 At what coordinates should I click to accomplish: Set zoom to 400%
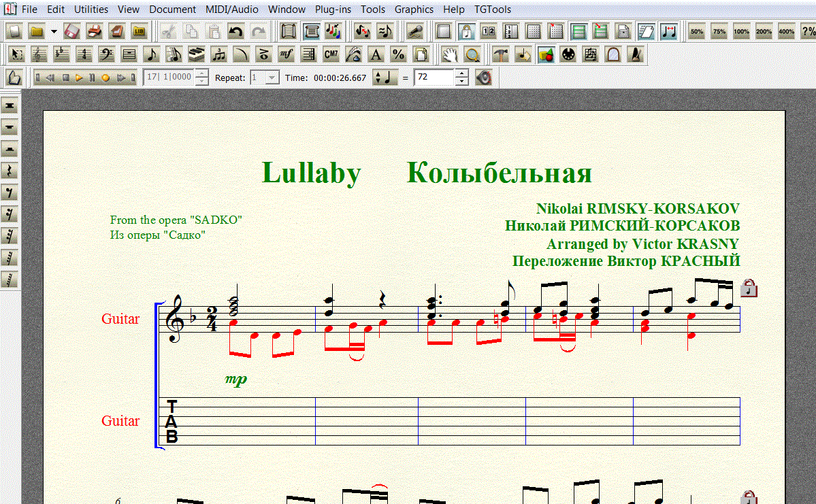click(x=786, y=31)
